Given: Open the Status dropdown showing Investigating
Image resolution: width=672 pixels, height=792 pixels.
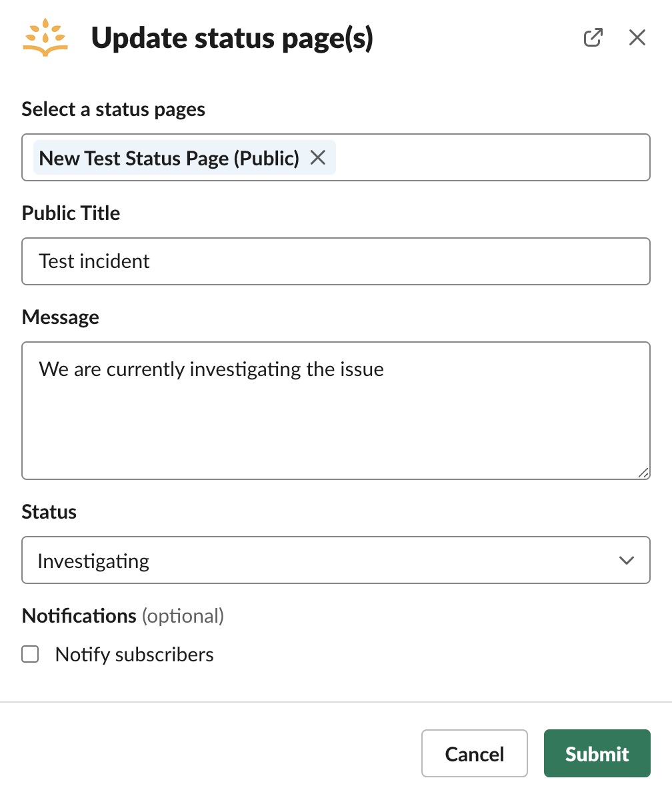Looking at the screenshot, I should pos(336,560).
